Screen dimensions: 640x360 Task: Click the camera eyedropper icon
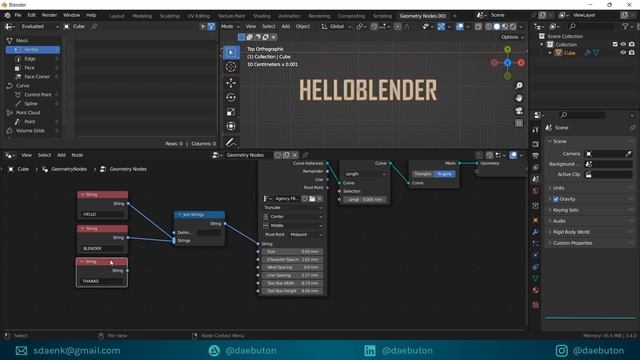point(628,153)
